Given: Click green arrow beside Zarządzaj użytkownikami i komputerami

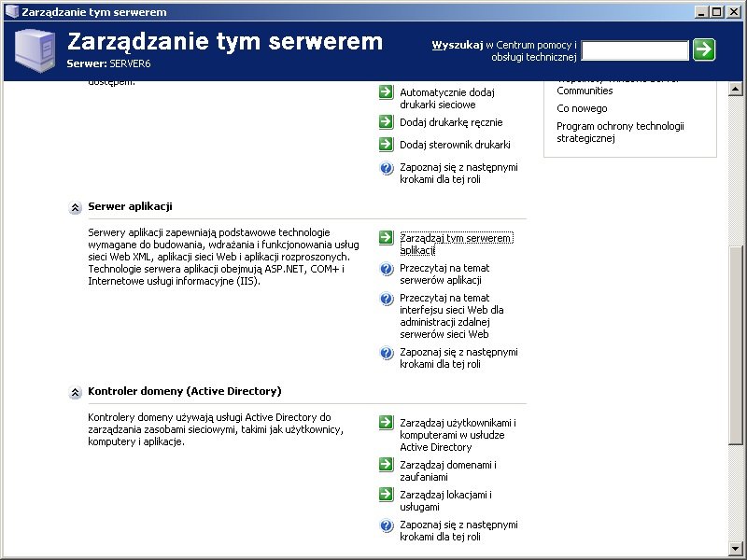Looking at the screenshot, I should [x=386, y=423].
